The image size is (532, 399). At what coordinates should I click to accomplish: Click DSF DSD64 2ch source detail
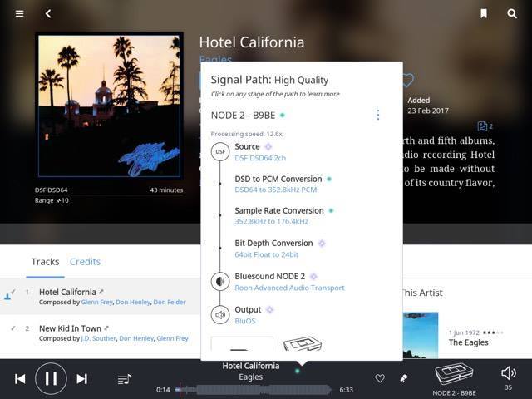[260, 158]
